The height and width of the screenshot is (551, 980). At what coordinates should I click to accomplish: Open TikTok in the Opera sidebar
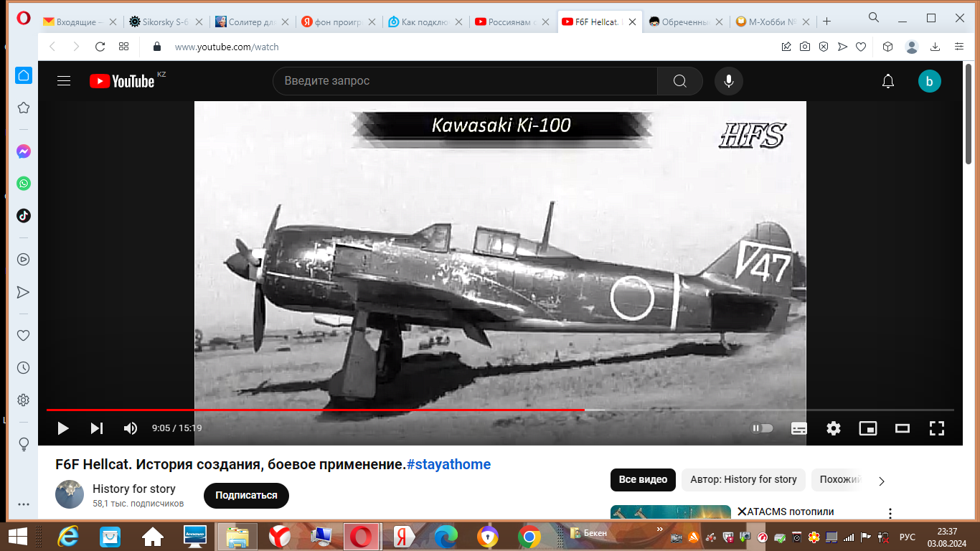point(24,215)
